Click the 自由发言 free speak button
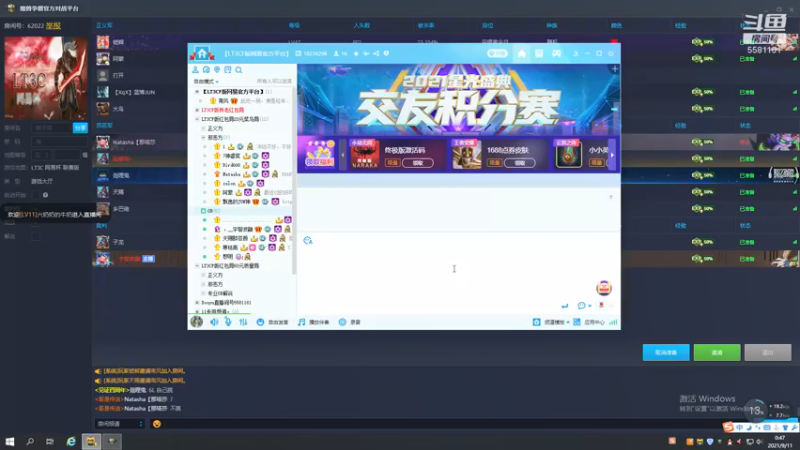This screenshot has height=450, width=800. 272,322
